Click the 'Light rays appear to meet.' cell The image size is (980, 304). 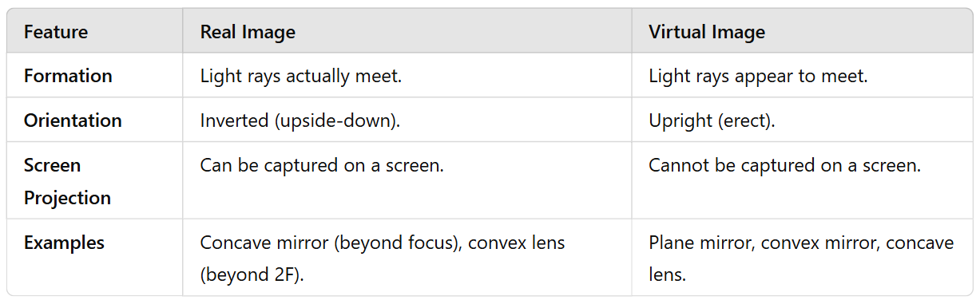click(758, 76)
